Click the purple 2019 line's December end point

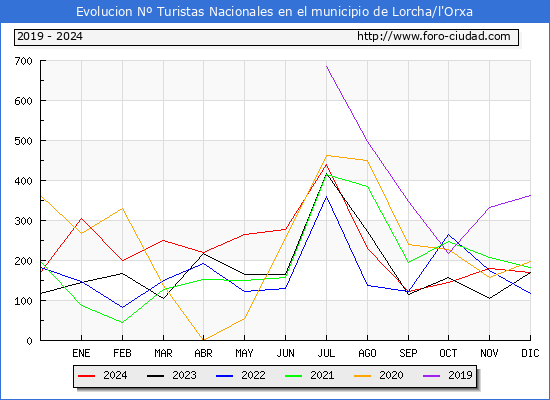tap(530, 195)
